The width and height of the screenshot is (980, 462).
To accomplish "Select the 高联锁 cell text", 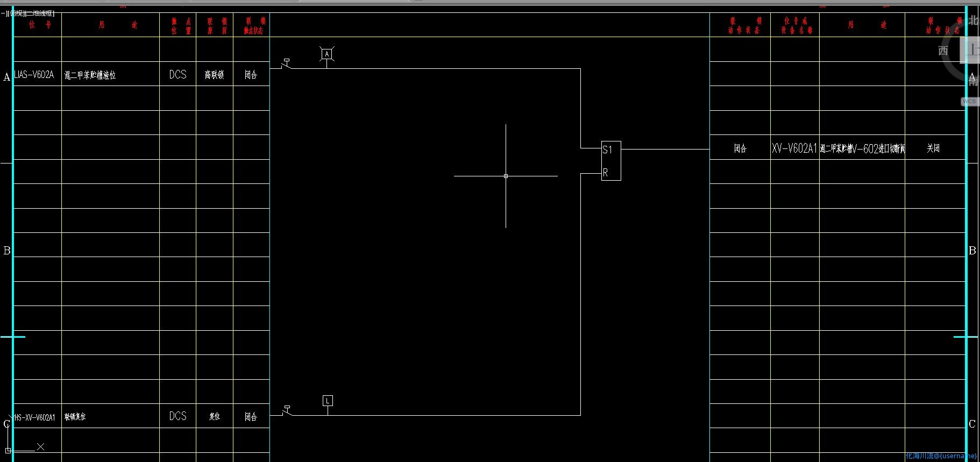I will pyautogui.click(x=214, y=75).
